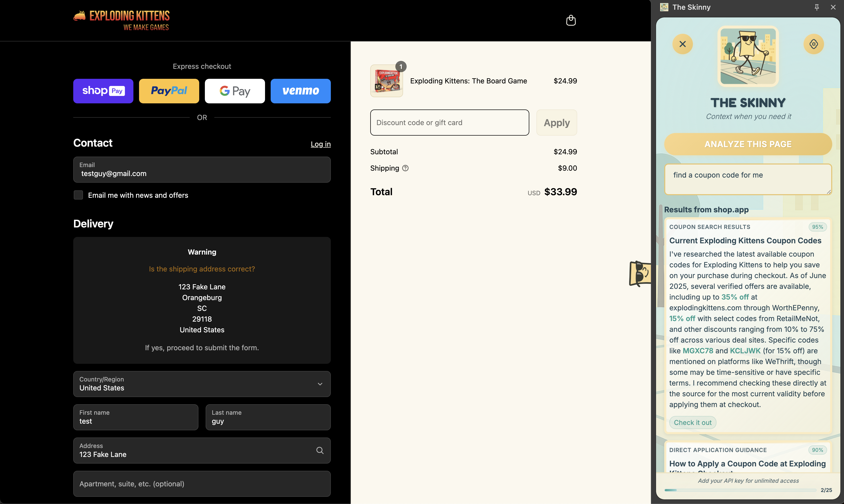Toggle Email me with news and offers
Image resolution: width=844 pixels, height=504 pixels.
(x=79, y=195)
